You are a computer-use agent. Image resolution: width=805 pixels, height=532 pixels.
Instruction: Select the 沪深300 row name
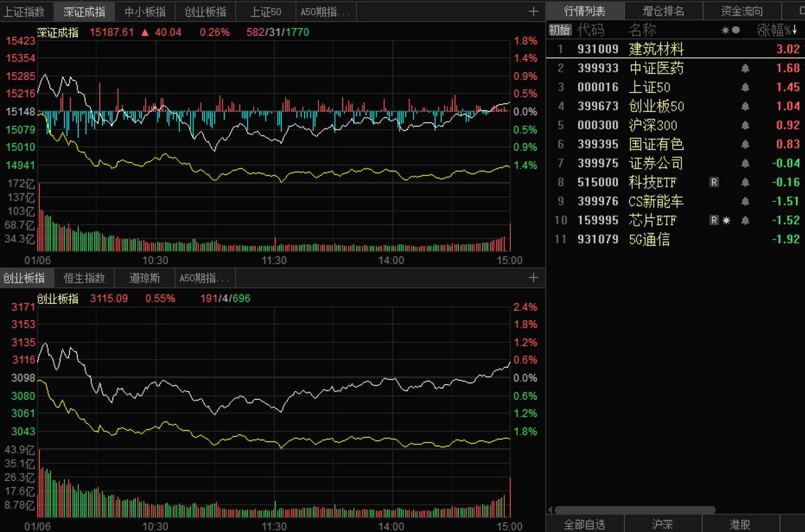653,125
